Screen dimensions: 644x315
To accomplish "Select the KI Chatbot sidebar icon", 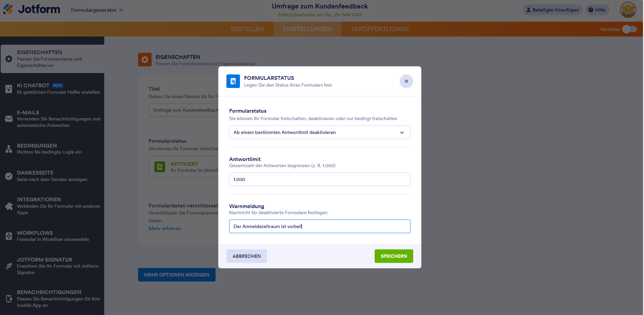I will point(8,89).
